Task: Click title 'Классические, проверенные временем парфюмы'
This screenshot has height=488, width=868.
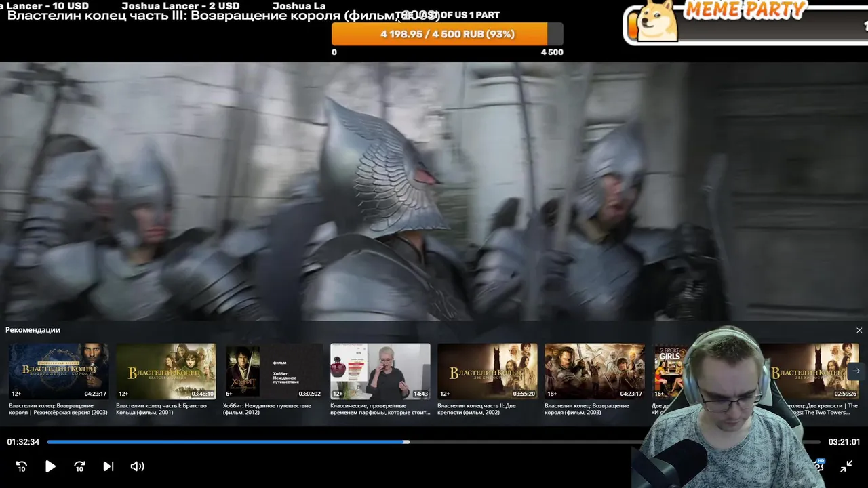Action: pos(380,409)
